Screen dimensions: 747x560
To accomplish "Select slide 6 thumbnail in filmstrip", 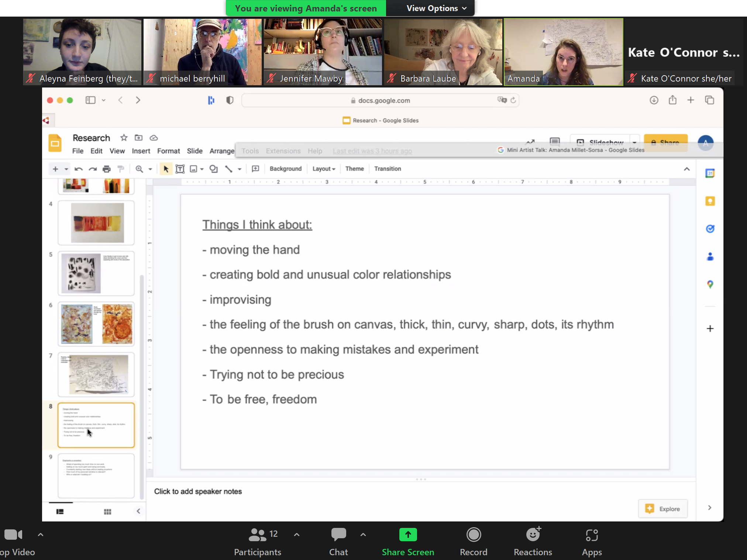I will coord(96,324).
